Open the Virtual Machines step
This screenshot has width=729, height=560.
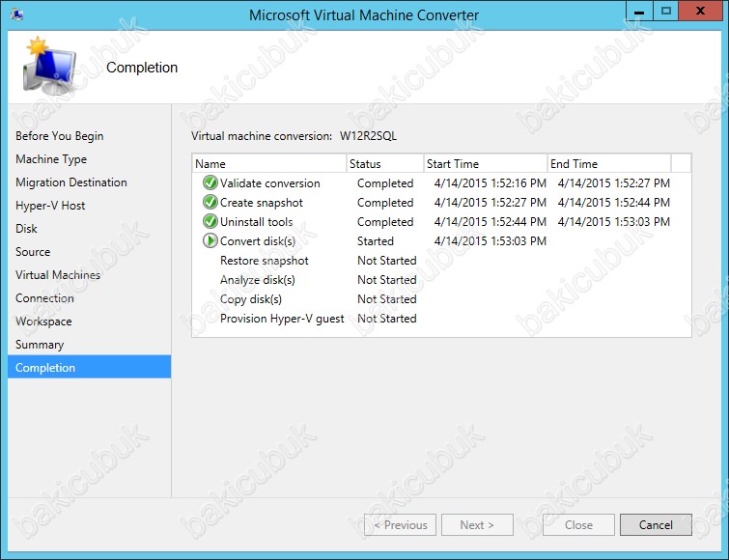(x=58, y=275)
